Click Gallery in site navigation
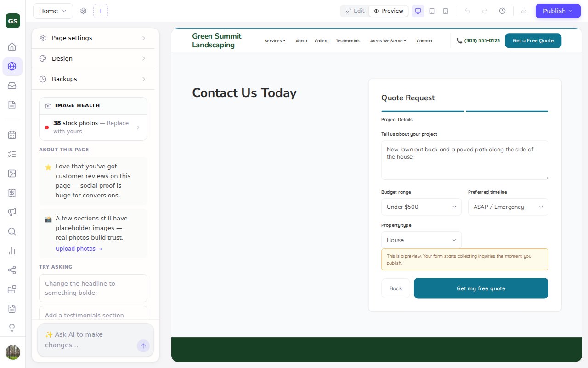Image resolution: width=588 pixels, height=368 pixels. (x=322, y=41)
